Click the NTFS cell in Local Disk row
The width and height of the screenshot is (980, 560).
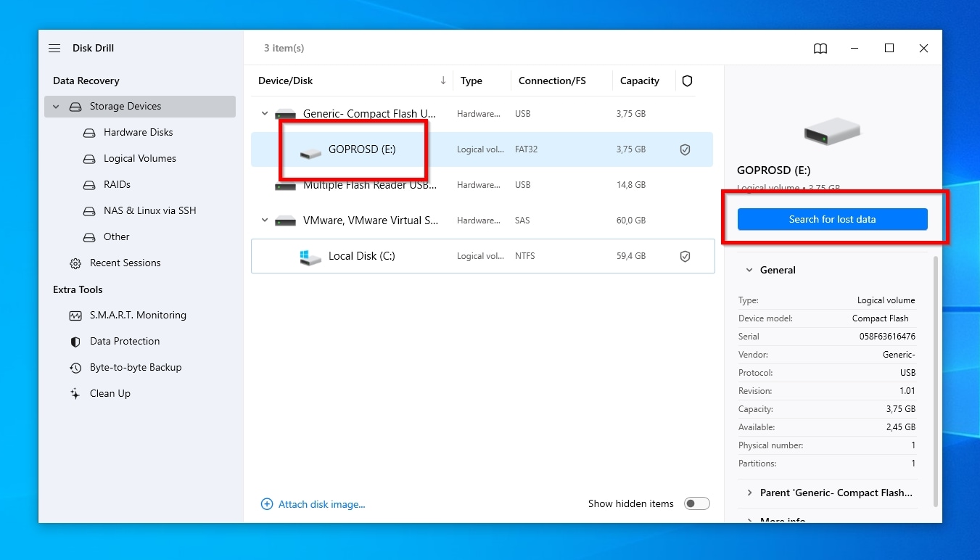525,256
